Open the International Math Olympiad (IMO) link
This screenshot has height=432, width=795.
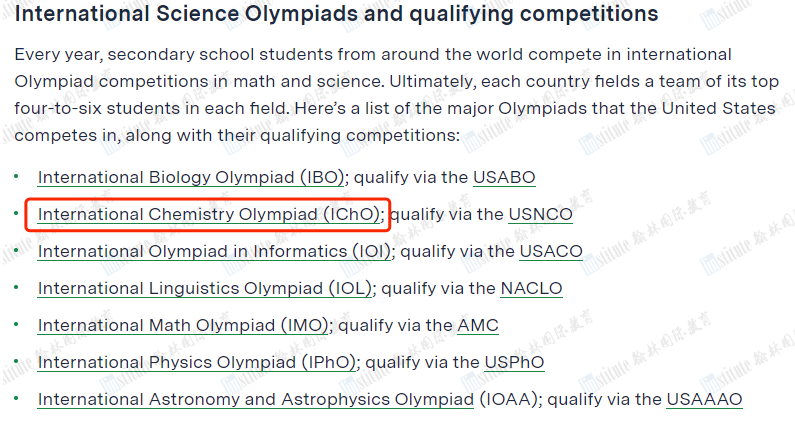(183, 326)
